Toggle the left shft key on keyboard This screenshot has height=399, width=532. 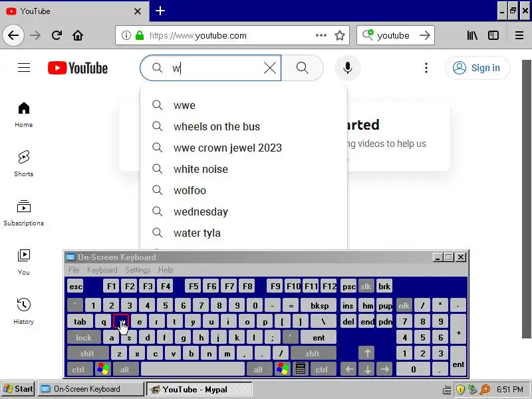[87, 354]
